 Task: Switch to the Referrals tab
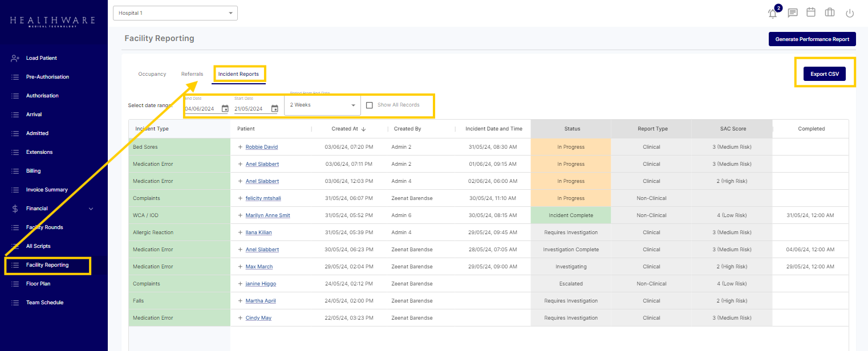click(192, 74)
